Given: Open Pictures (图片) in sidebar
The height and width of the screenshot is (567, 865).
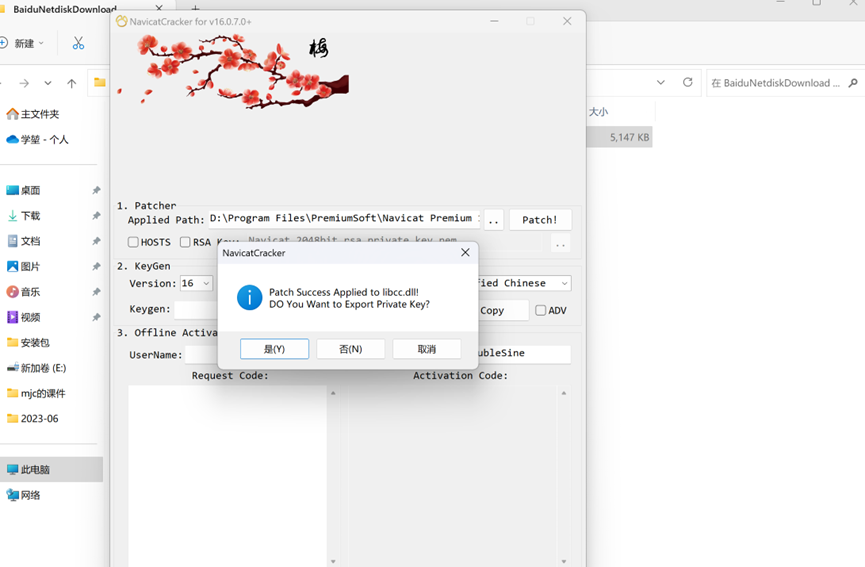Looking at the screenshot, I should (x=23, y=266).
